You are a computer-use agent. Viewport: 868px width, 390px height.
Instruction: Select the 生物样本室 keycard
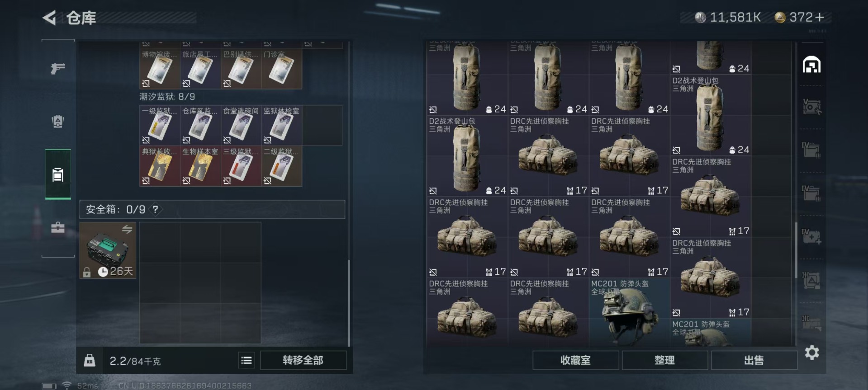click(200, 166)
